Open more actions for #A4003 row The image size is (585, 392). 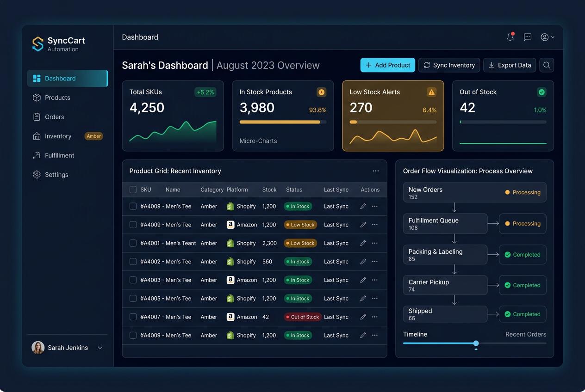375,280
